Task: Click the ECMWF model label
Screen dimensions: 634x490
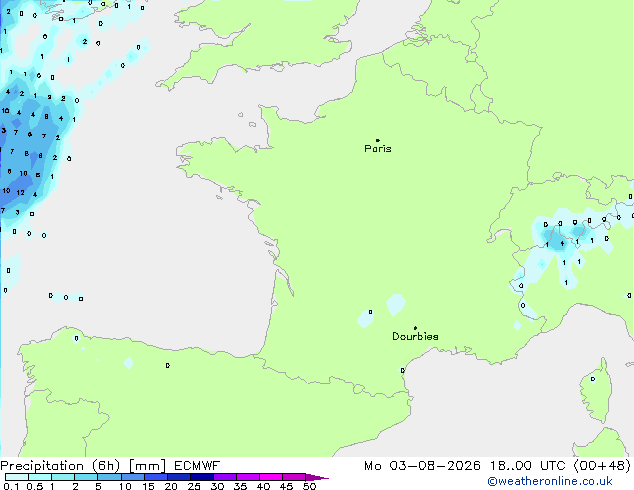Action: point(197,466)
